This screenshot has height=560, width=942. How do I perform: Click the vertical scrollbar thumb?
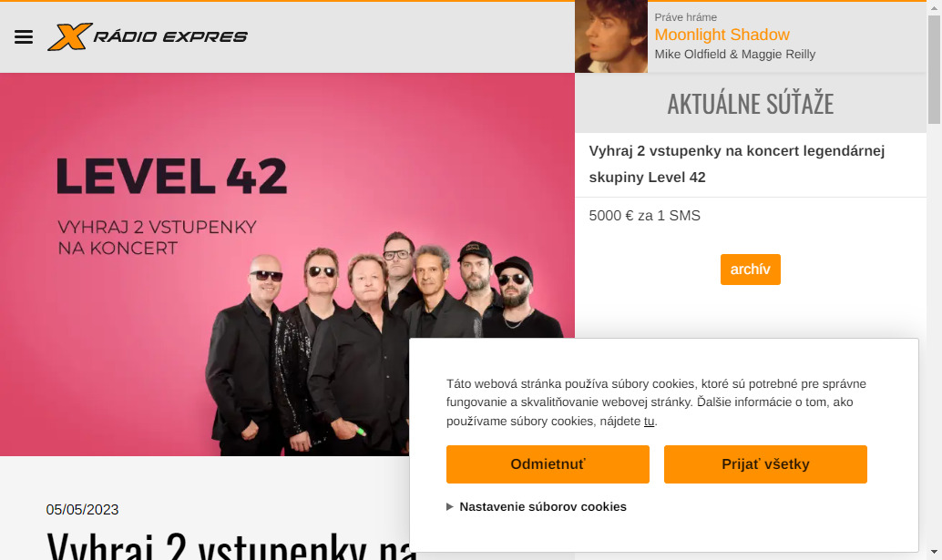934,69
